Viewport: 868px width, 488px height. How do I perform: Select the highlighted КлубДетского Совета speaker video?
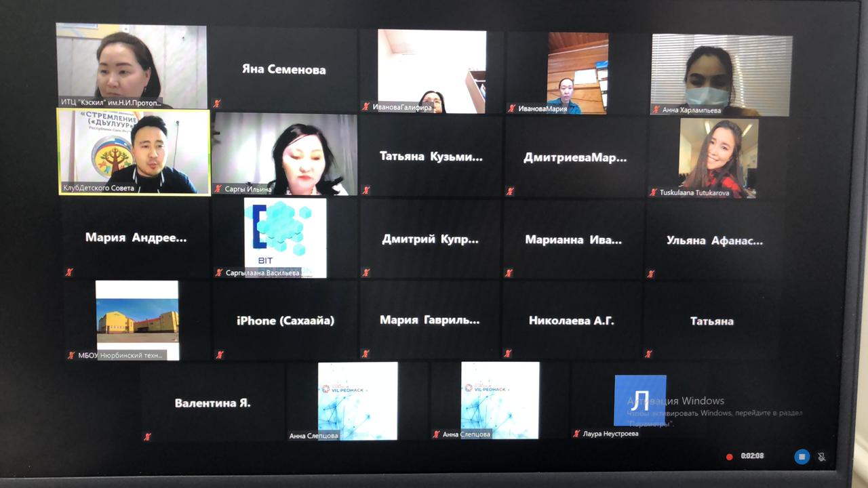coord(134,152)
